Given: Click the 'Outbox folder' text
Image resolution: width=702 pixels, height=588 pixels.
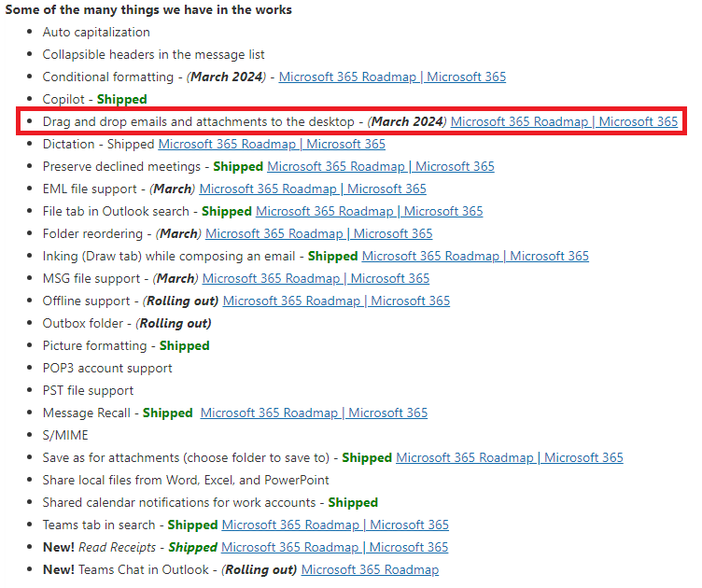Looking at the screenshot, I should (x=83, y=323).
